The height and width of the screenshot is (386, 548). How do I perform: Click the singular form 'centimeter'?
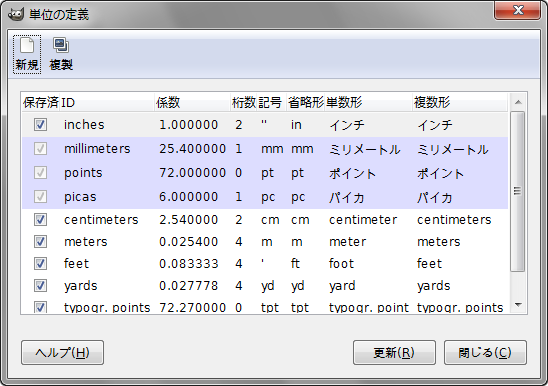363,220
